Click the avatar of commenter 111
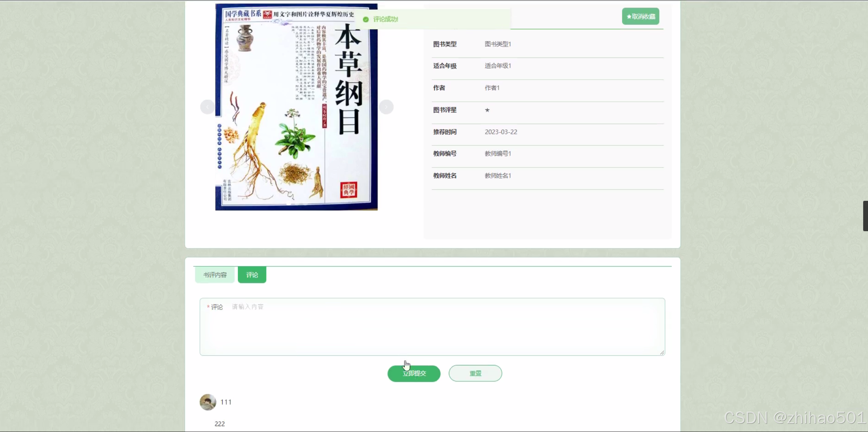 coord(208,402)
